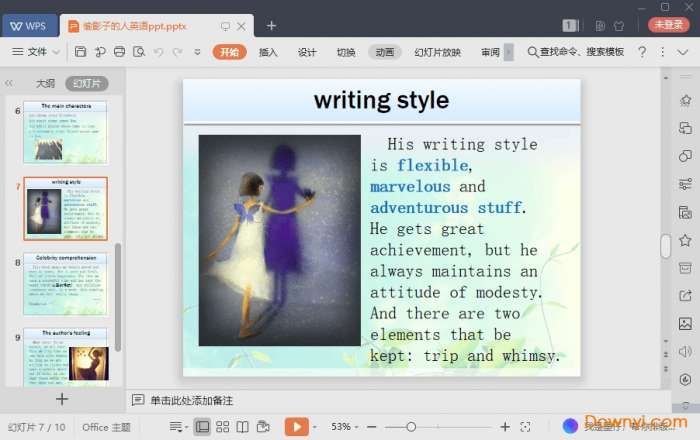The image size is (700, 440).
Task: Click the 未登录 login button
Action: [x=667, y=25]
